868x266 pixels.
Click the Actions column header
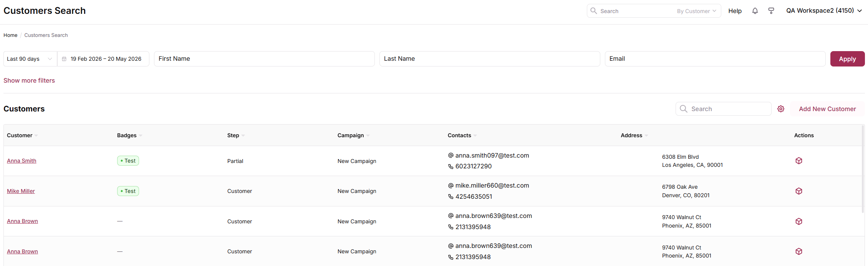tap(804, 135)
